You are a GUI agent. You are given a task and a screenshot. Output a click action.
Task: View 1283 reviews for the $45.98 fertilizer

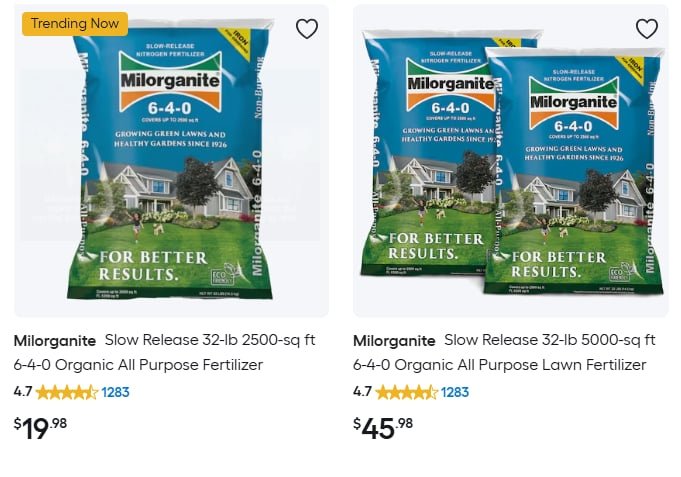point(455,392)
